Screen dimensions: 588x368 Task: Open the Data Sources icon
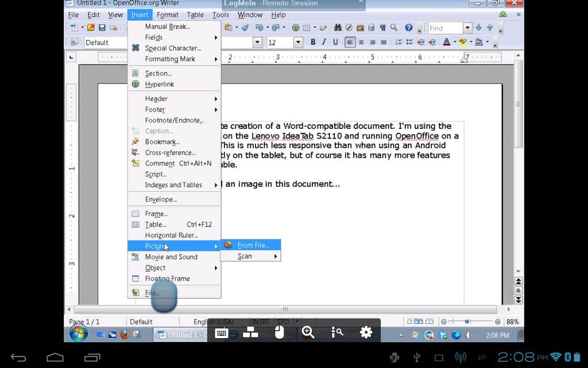[x=372, y=28]
